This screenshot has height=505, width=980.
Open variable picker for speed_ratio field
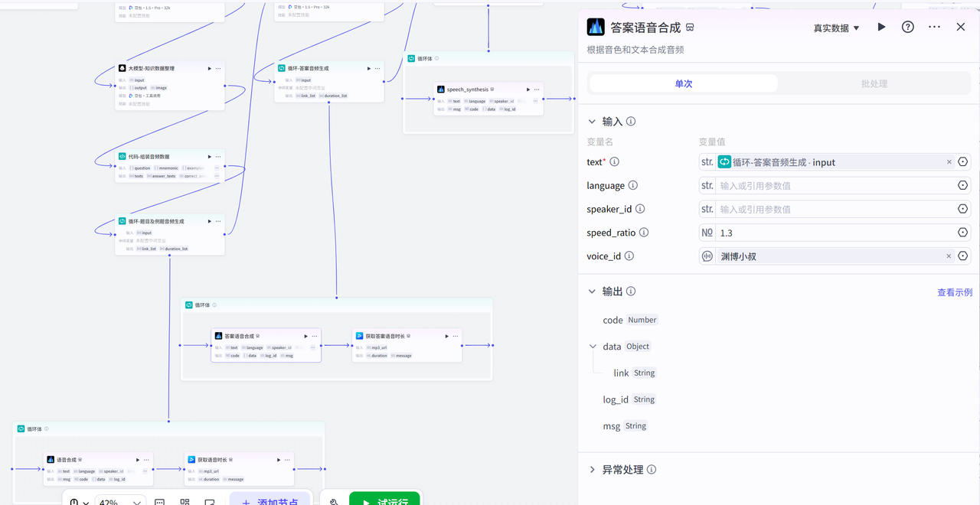(963, 233)
